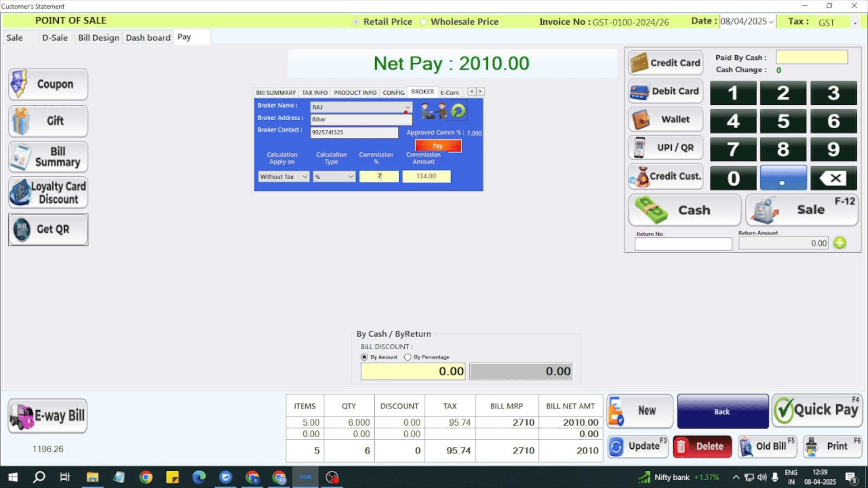Screen dimensions: 868x488
Task: Select Wholesale Price radio option
Action: coord(424,22)
